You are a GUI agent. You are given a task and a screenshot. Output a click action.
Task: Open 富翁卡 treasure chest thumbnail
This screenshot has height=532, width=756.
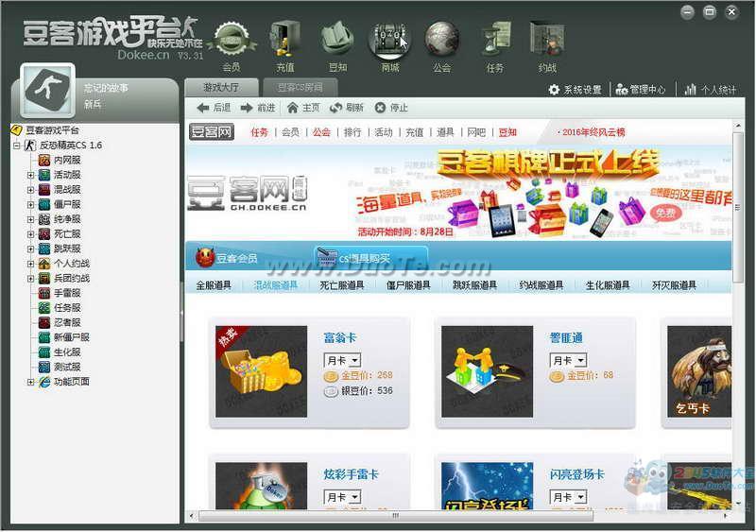[x=261, y=371]
